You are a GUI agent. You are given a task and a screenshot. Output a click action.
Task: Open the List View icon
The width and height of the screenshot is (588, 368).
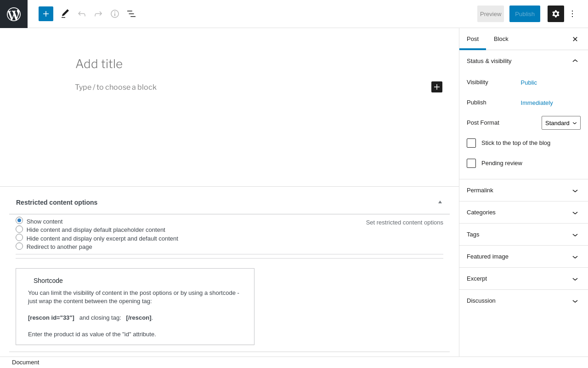pos(131,14)
